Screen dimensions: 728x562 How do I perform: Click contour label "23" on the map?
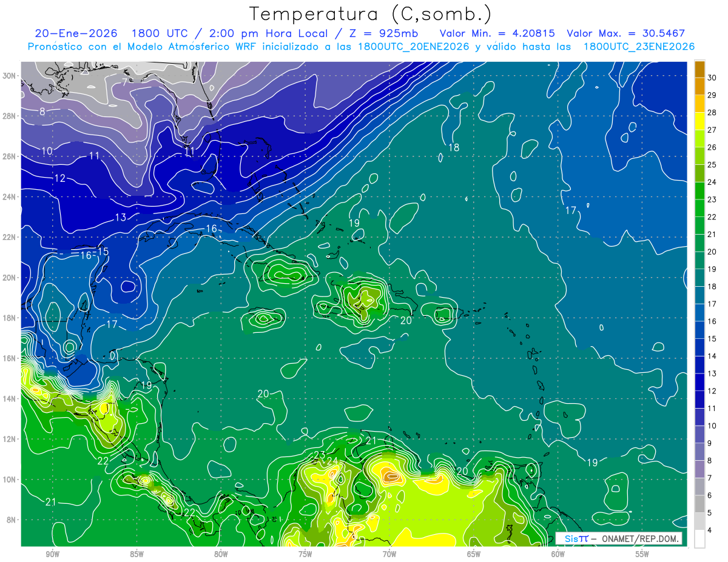[x=320, y=455]
